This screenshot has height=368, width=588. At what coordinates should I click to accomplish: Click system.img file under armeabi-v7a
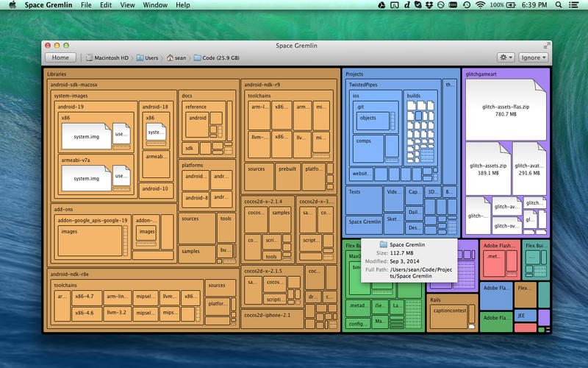[x=85, y=177]
